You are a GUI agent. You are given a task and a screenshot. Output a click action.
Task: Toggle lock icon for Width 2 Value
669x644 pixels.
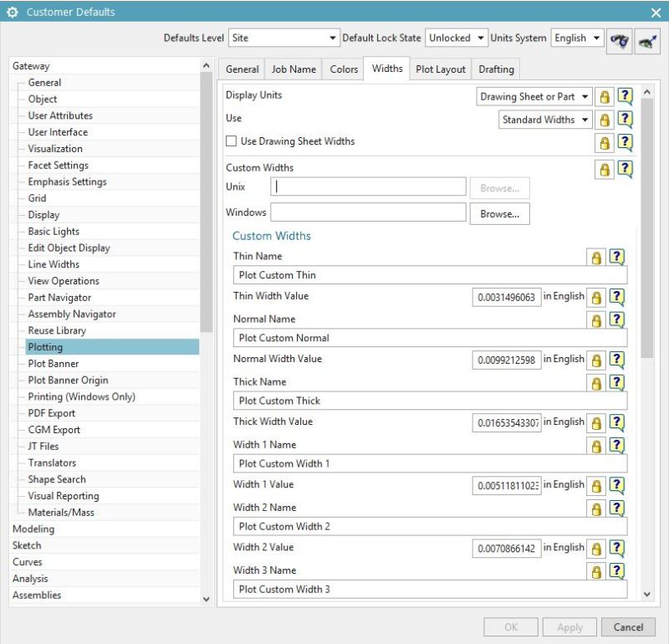[x=596, y=549]
